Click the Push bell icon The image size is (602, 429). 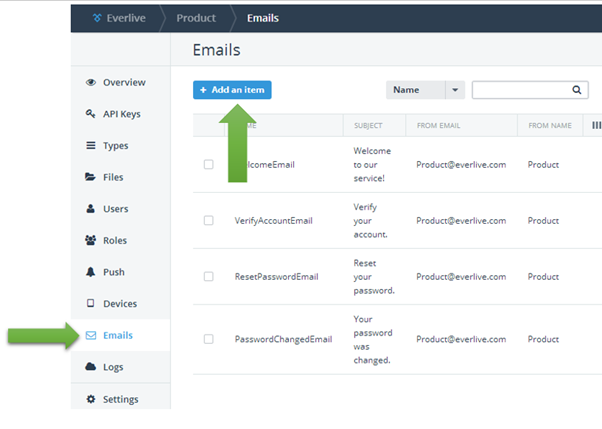[91, 272]
